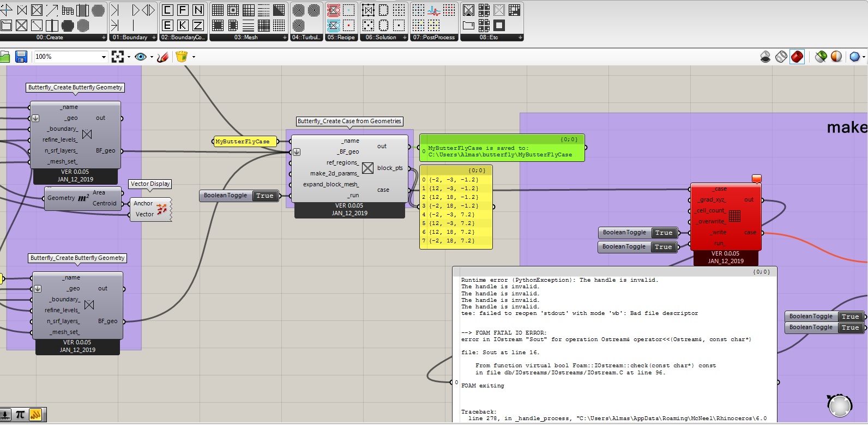The height and width of the screenshot is (425, 868).
Task: Select the letter F boundary icon
Action: click(183, 10)
